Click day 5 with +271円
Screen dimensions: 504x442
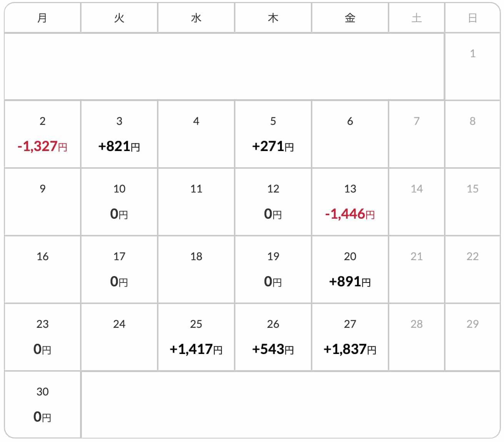coord(273,134)
